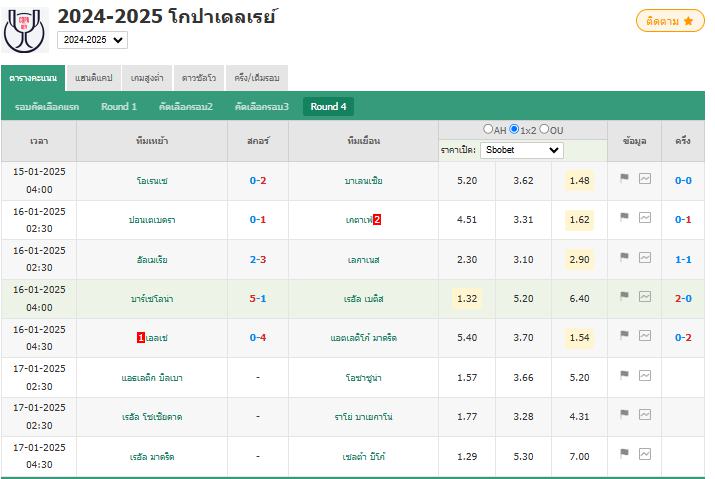Switch to the แฮนดิแคป tab

click(x=93, y=78)
